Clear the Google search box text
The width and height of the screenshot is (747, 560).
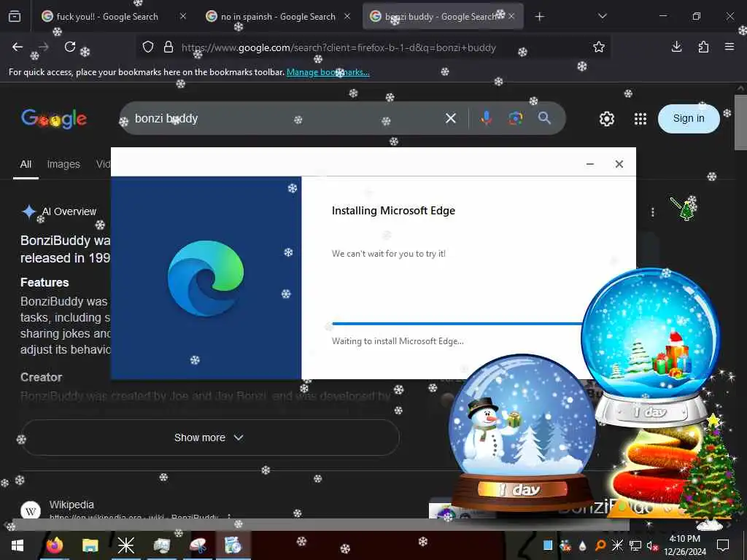[451, 118]
